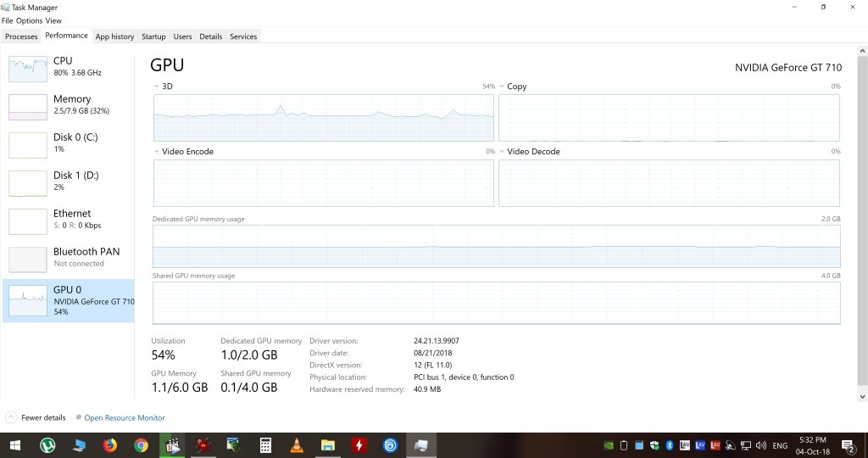
Task: Open Windows Defender tray icon
Action: [x=655, y=445]
